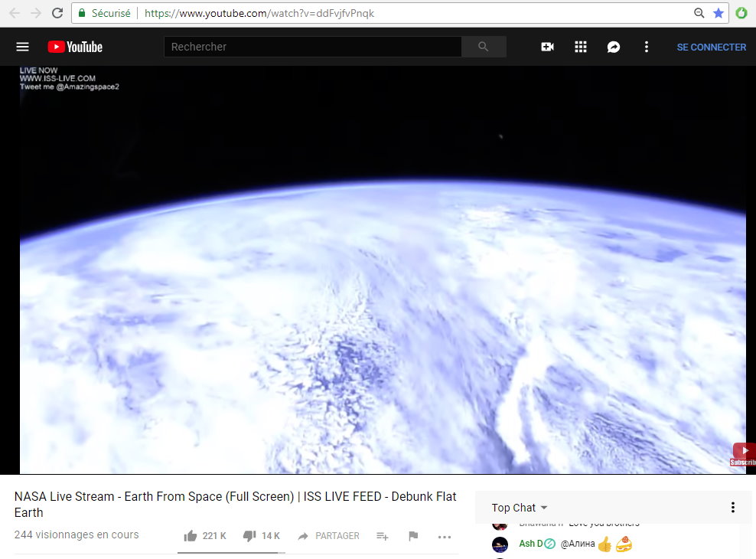Open the chat options three-dot menu
Image resolution: width=756 pixels, height=559 pixels.
[x=733, y=508]
